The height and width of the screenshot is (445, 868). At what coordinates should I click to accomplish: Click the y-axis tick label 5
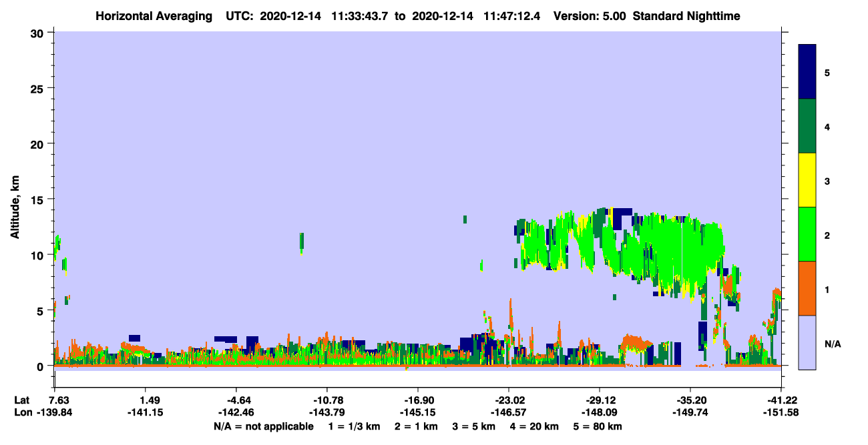[42, 310]
